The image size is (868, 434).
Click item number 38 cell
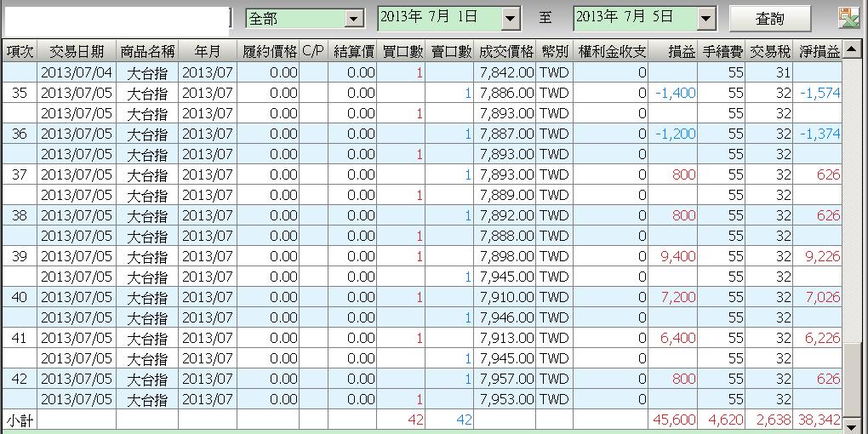[20, 215]
